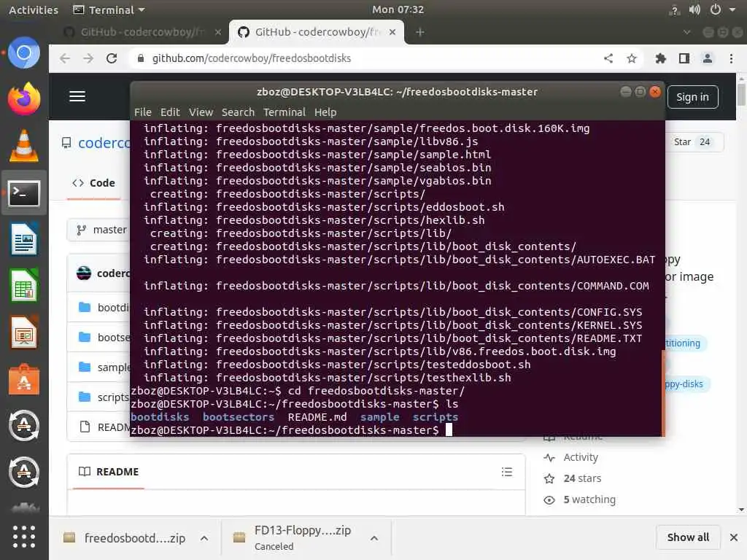Open Terminal app menu dropdown in top bar
This screenshot has width=747, height=560.
pyautogui.click(x=109, y=9)
